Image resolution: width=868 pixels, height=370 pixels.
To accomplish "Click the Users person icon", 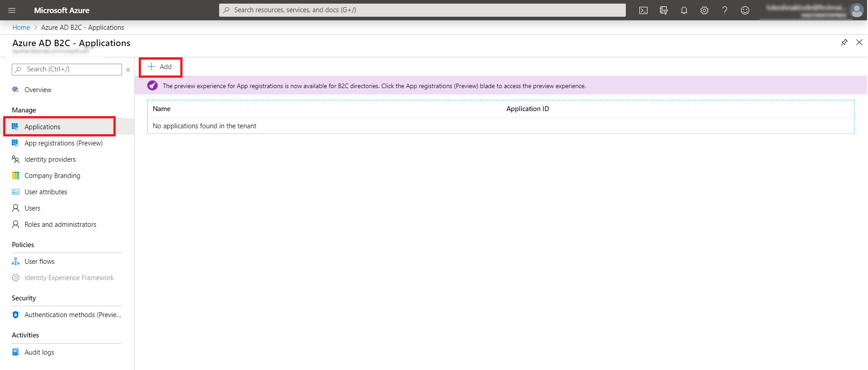I will point(15,208).
